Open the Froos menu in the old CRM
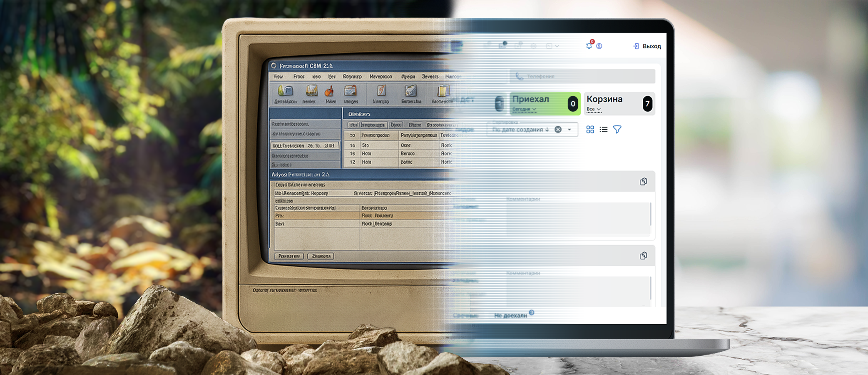868x375 pixels. coord(299,77)
